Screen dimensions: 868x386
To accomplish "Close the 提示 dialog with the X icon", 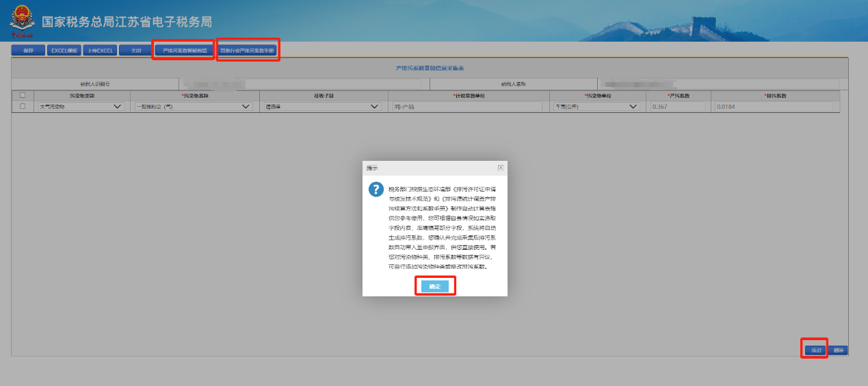I will click(x=501, y=168).
